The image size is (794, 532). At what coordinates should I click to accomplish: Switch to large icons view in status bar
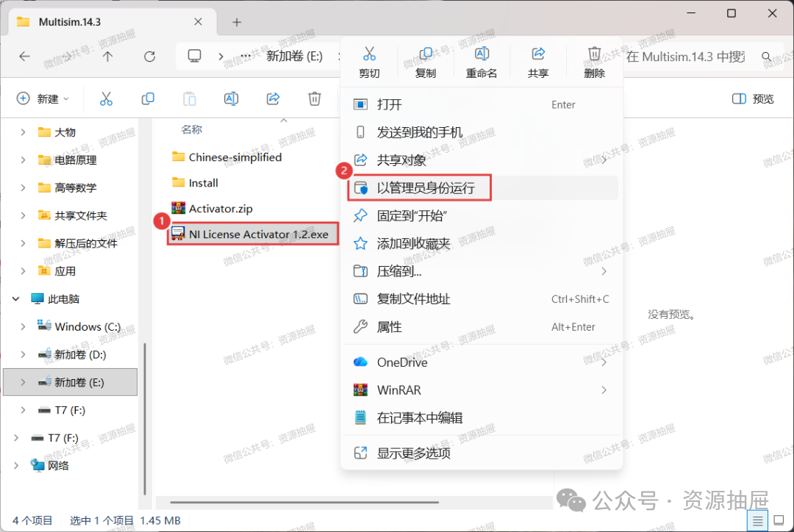779,520
